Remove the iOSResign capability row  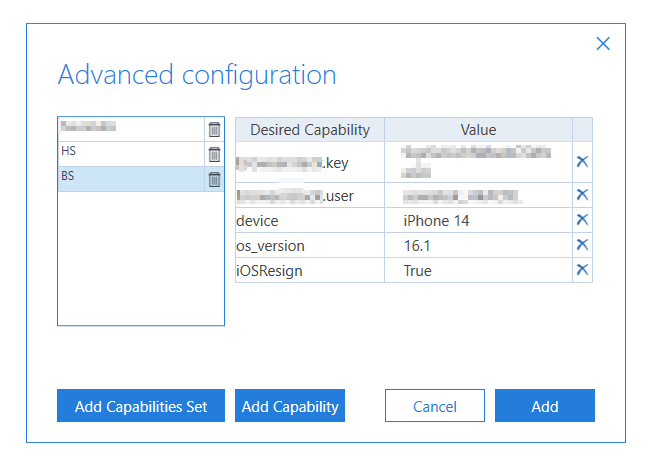click(x=582, y=270)
